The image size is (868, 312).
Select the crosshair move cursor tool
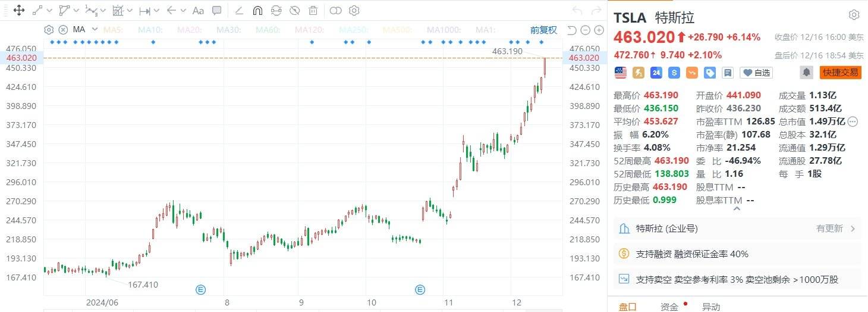tap(18, 10)
